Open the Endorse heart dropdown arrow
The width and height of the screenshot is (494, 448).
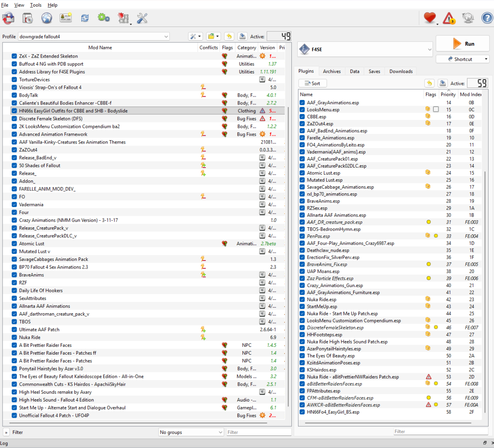click(x=437, y=24)
